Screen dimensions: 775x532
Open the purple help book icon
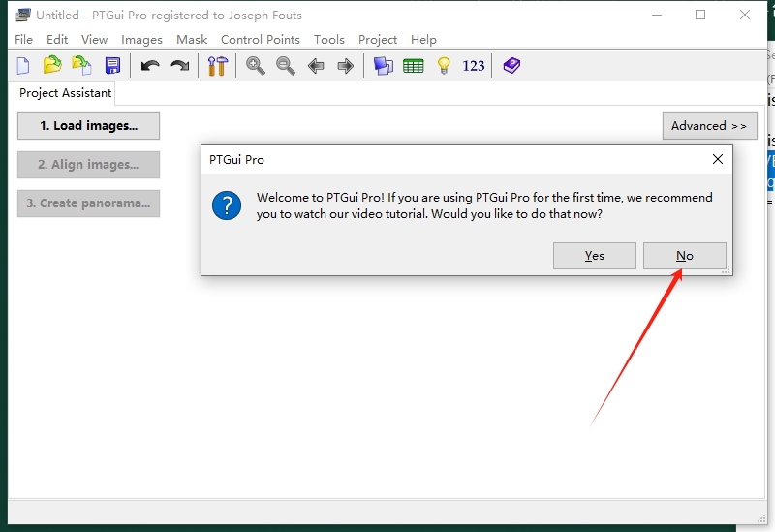tap(511, 65)
